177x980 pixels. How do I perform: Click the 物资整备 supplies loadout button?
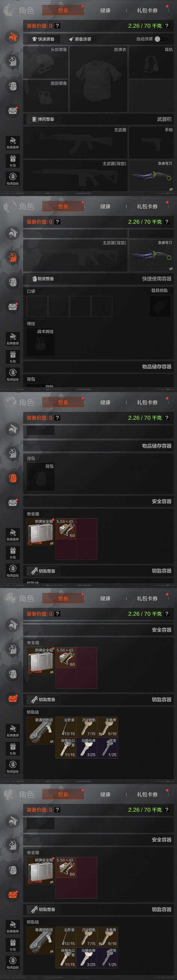(43, 279)
